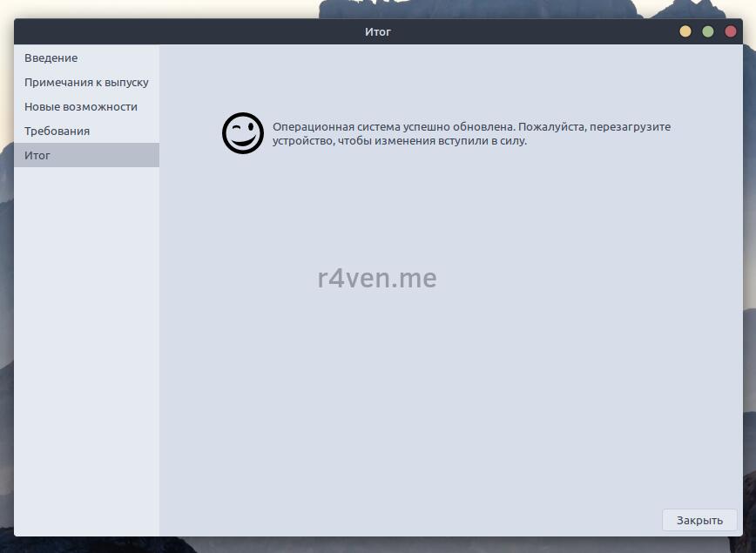Viewport: 756px width, 553px height.
Task: Minimize window using the yellow circle button
Action: (685, 32)
